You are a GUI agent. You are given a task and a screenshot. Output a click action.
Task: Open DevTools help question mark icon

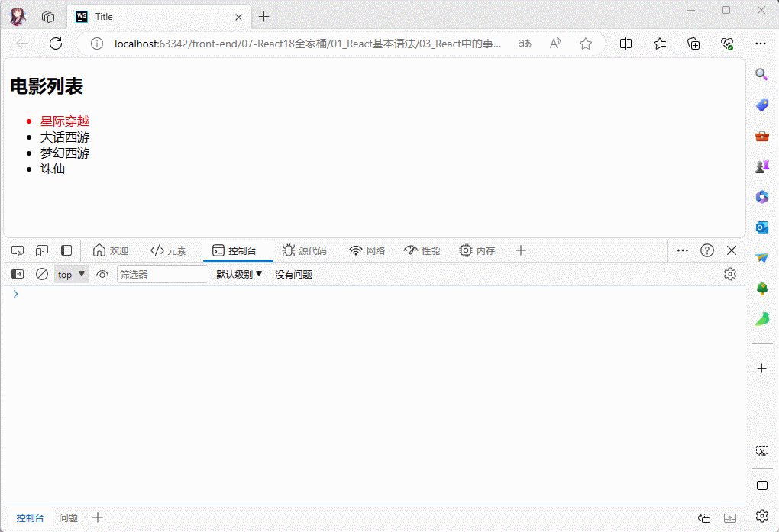[707, 250]
